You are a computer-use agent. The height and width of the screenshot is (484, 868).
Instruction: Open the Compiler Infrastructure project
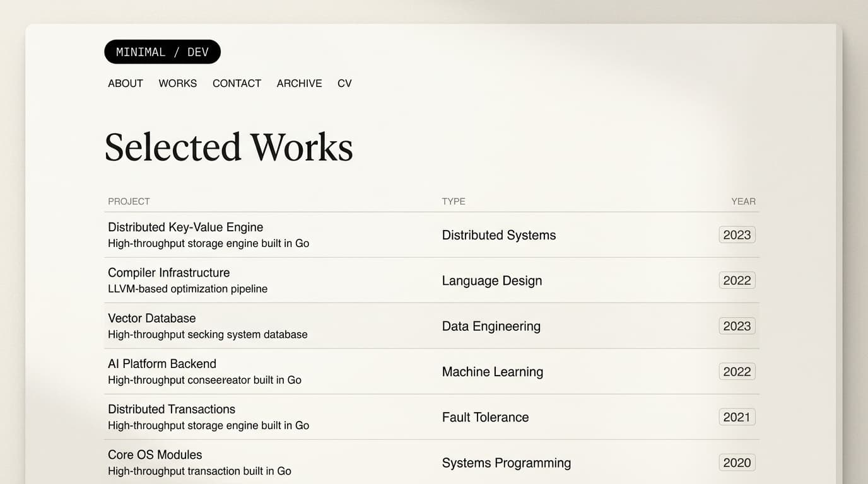click(x=169, y=272)
